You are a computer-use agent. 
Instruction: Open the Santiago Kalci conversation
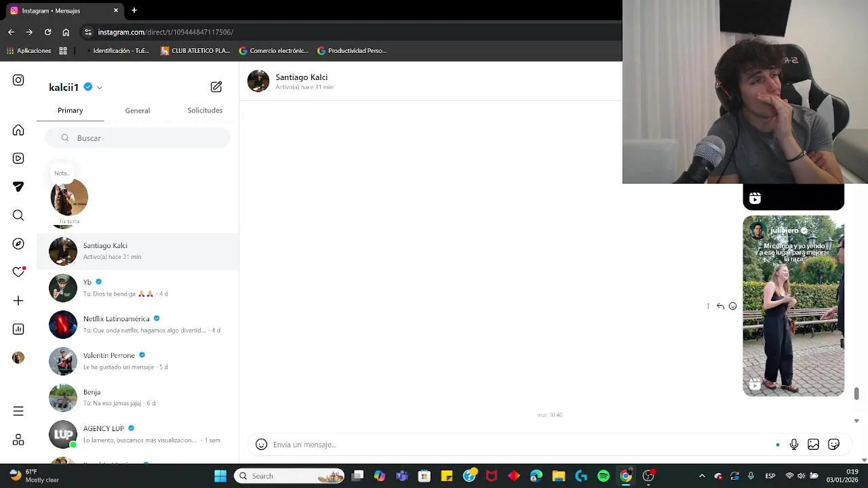click(x=138, y=251)
